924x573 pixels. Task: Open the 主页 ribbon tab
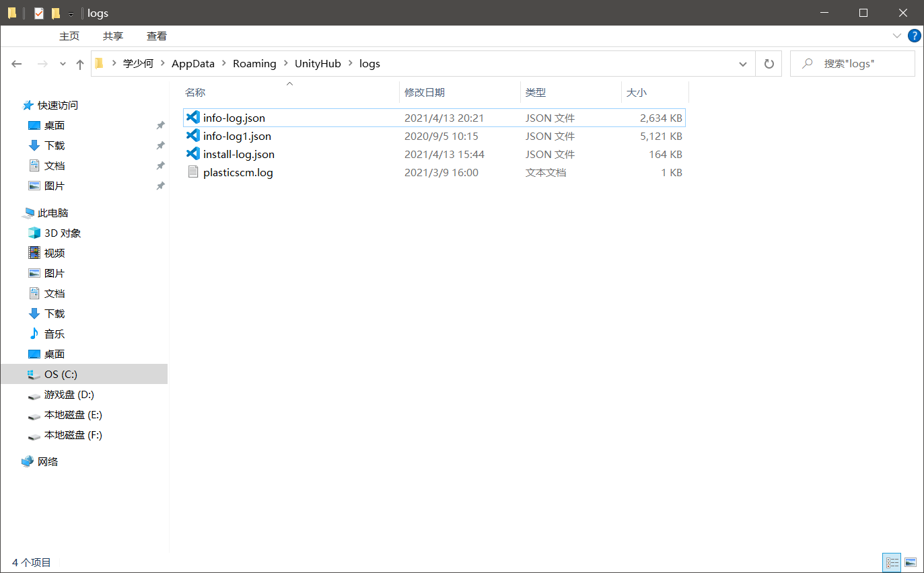pos(69,36)
